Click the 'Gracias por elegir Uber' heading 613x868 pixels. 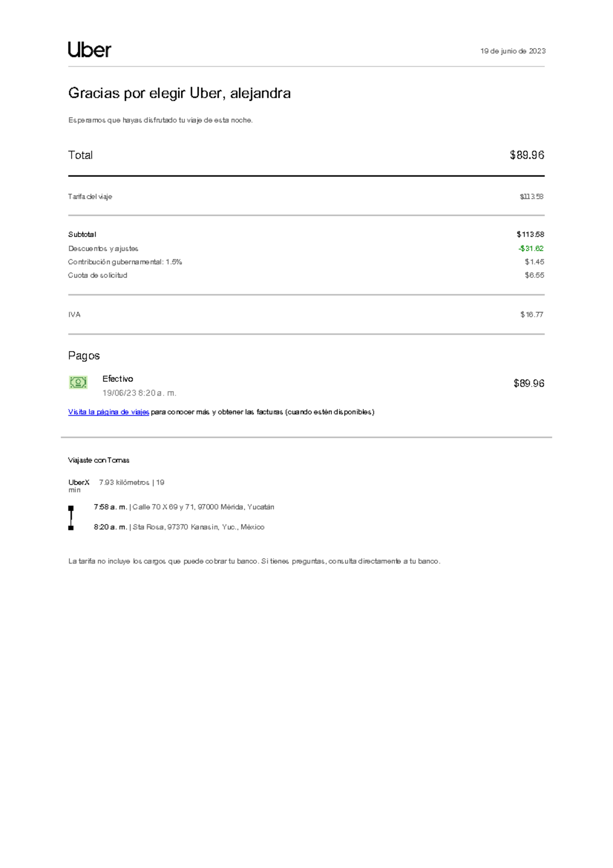point(179,93)
